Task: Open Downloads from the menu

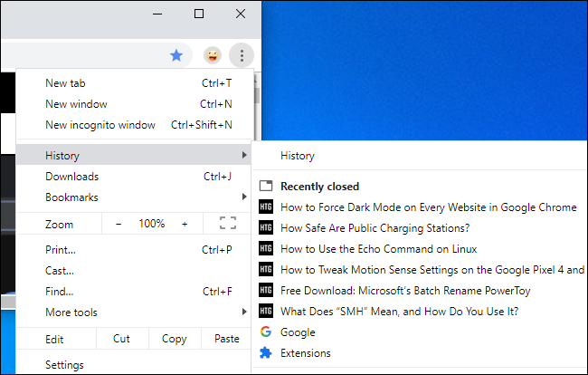Action: (x=72, y=177)
